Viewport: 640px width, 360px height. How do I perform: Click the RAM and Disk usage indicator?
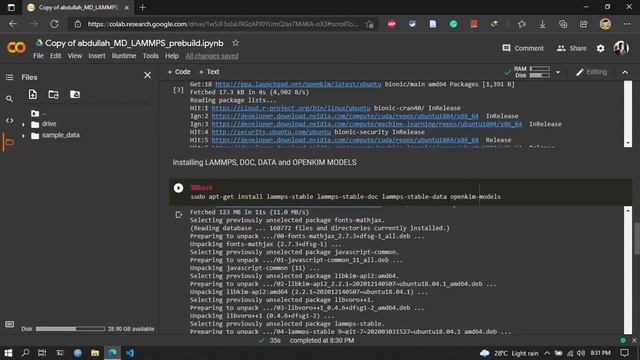tap(532, 72)
